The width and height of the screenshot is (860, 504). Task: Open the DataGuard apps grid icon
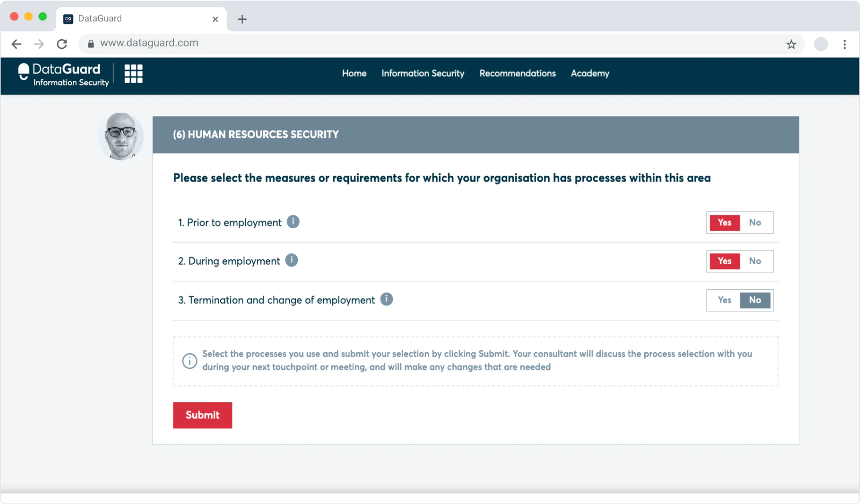click(x=133, y=74)
